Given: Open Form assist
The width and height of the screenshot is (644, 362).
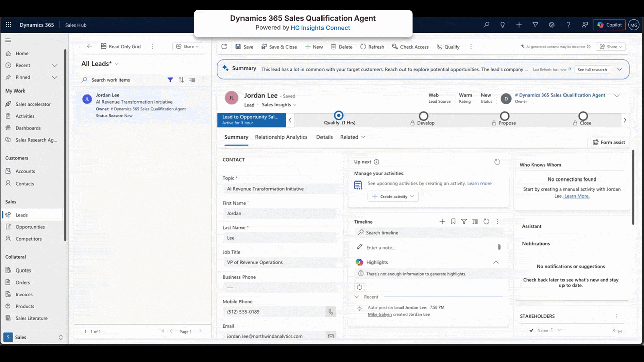Looking at the screenshot, I should pyautogui.click(x=609, y=142).
